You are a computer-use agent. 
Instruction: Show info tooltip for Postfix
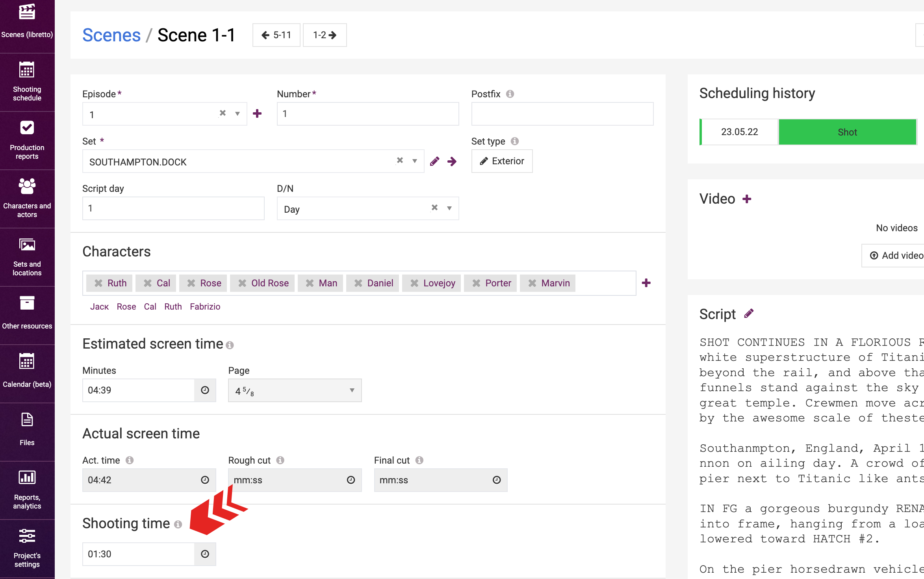point(510,94)
